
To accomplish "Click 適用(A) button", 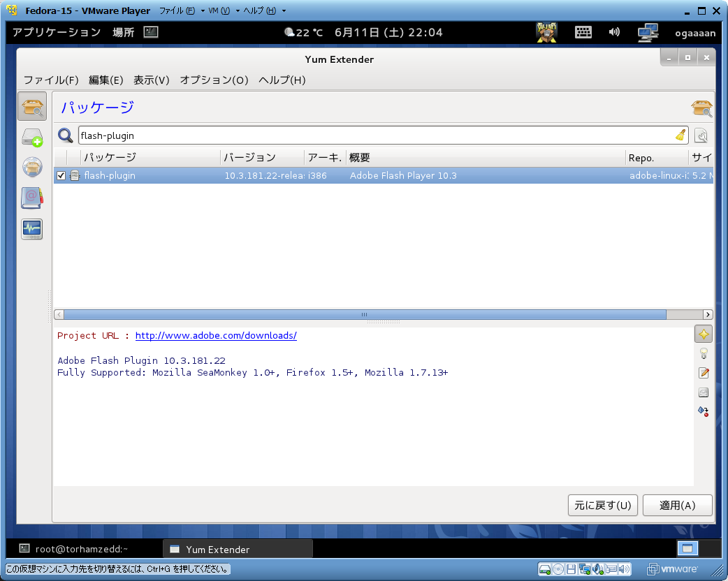I will point(678,505).
